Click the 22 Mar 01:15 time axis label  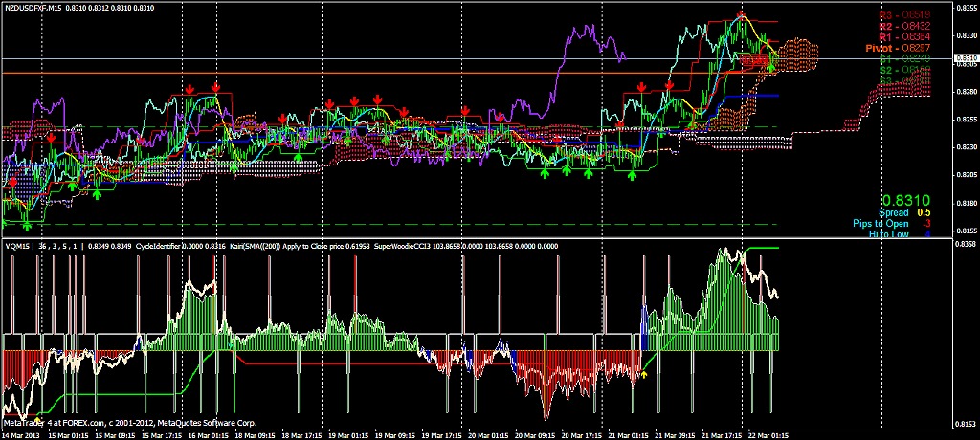point(770,433)
